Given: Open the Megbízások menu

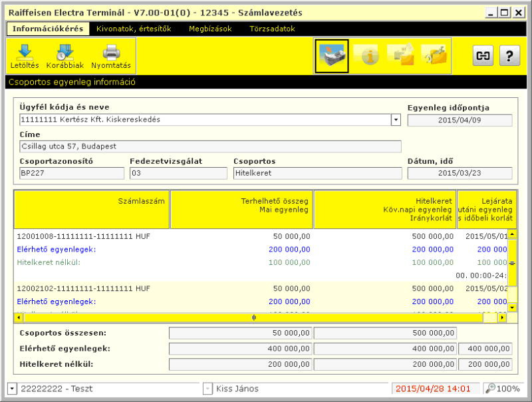Looking at the screenshot, I should tap(210, 29).
